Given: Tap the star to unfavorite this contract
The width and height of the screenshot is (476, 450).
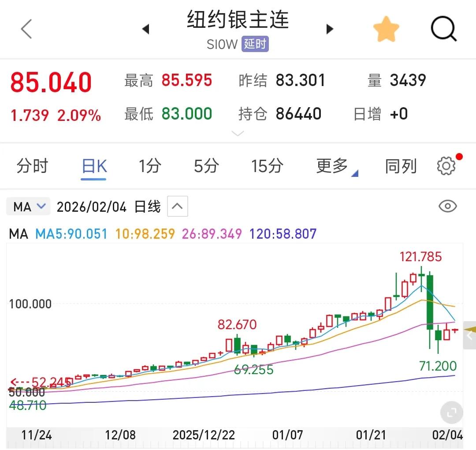Looking at the screenshot, I should (x=386, y=28).
